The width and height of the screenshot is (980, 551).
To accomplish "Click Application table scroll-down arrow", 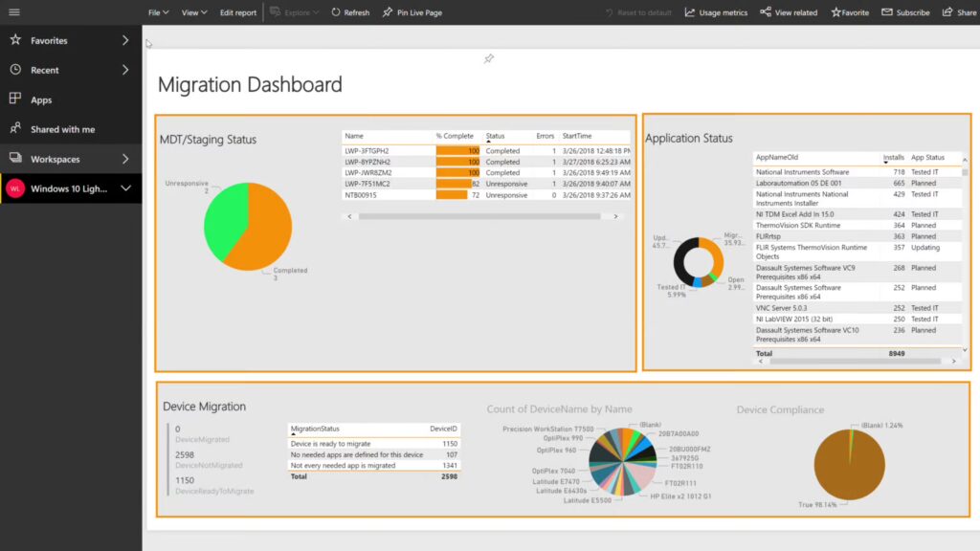I will tap(965, 350).
